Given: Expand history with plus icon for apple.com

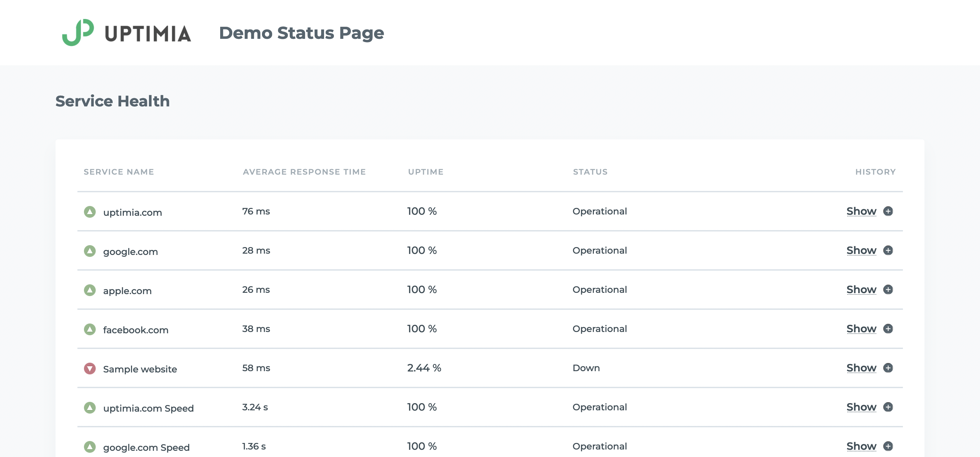Looking at the screenshot, I should pos(888,289).
